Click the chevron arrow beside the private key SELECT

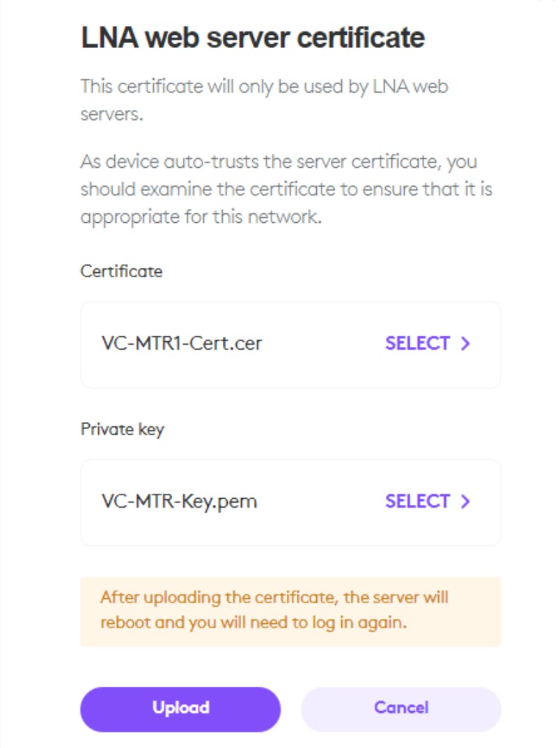pyautogui.click(x=466, y=501)
